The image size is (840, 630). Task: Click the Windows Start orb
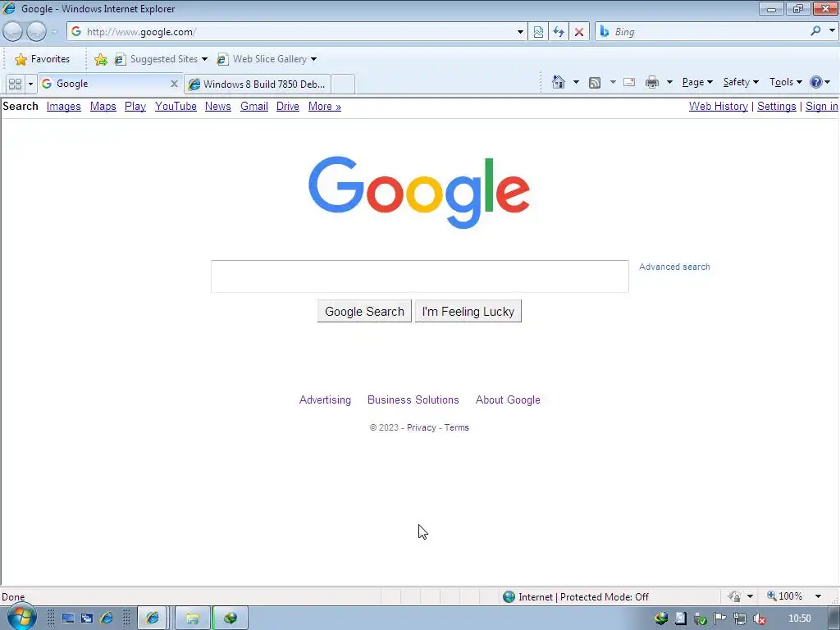21,618
